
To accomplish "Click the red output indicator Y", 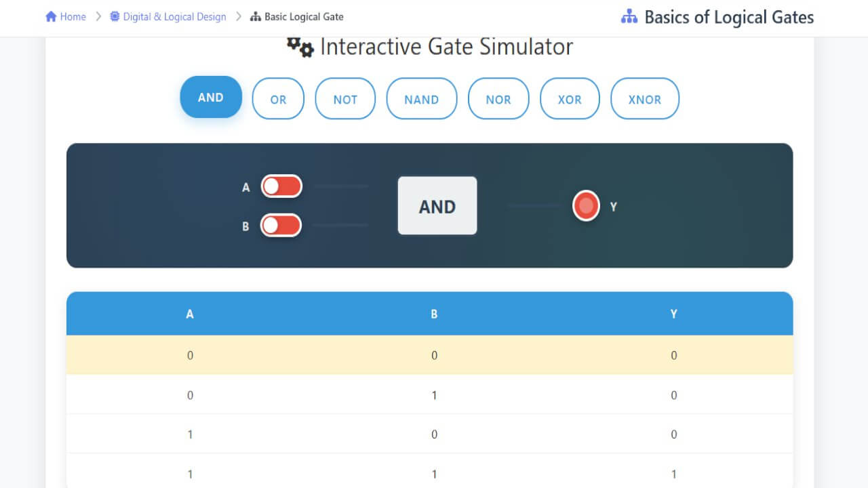I will (x=585, y=205).
